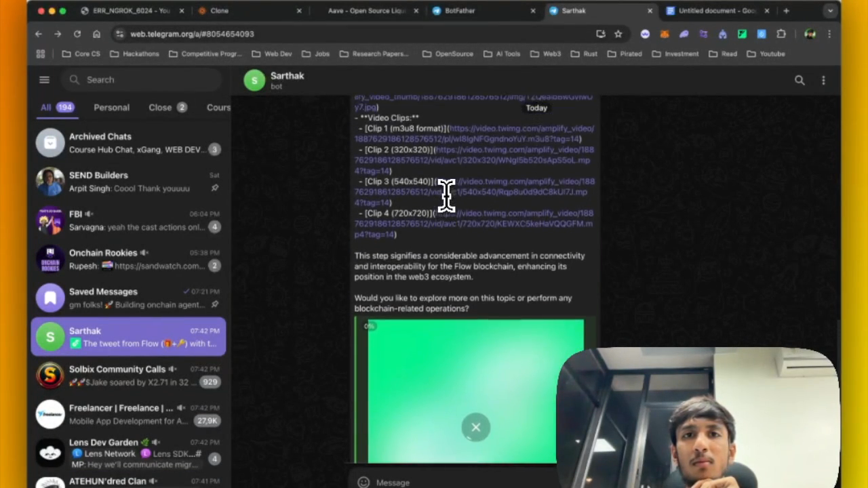Image resolution: width=868 pixels, height=488 pixels.
Task: Open the Web3 bookmark folder
Action: [545, 54]
